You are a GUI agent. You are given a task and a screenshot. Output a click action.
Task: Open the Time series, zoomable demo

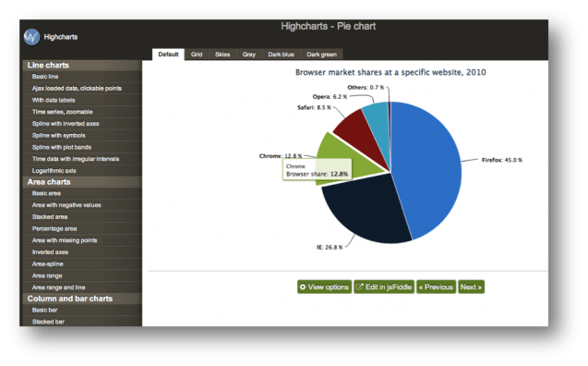click(82, 112)
